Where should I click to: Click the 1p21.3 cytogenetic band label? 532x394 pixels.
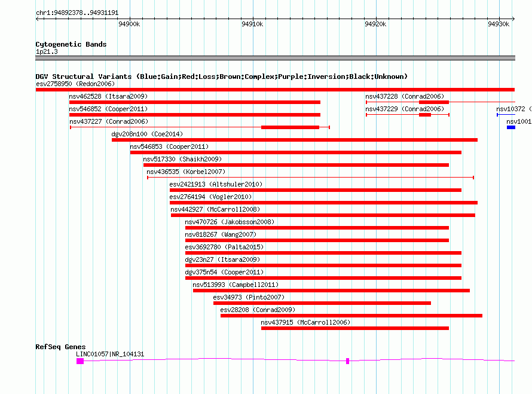pos(47,51)
